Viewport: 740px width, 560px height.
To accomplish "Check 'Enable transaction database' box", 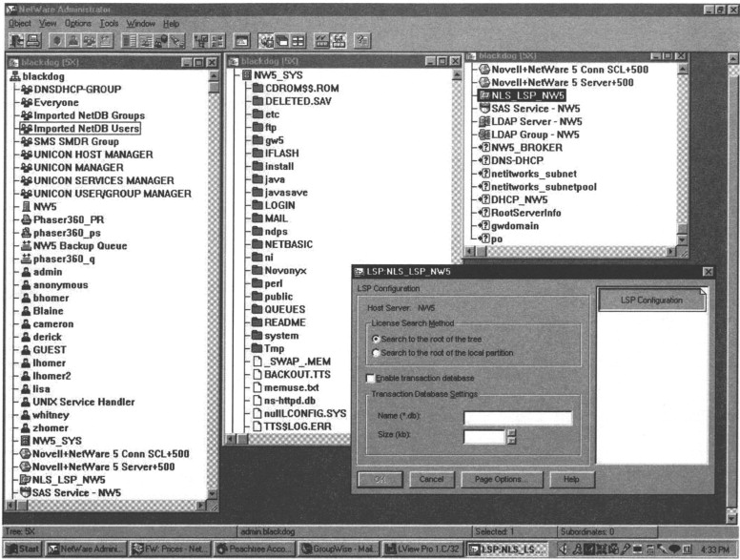I will 370,378.
